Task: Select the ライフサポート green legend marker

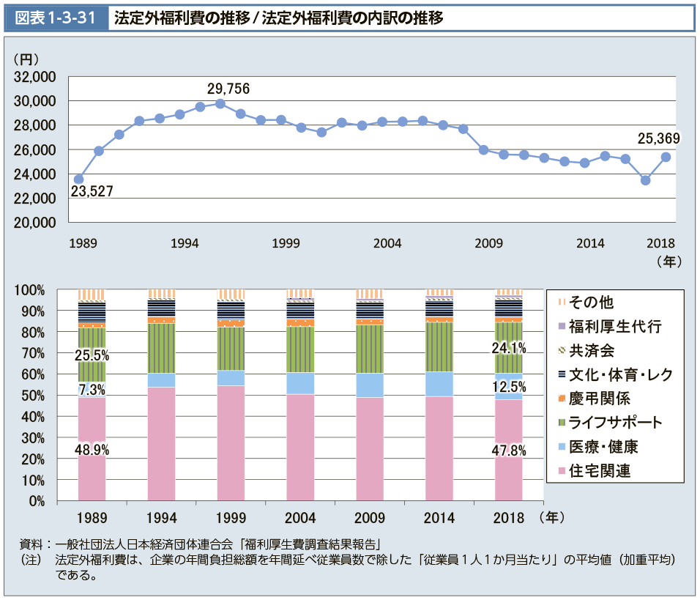Action: pyautogui.click(x=561, y=423)
